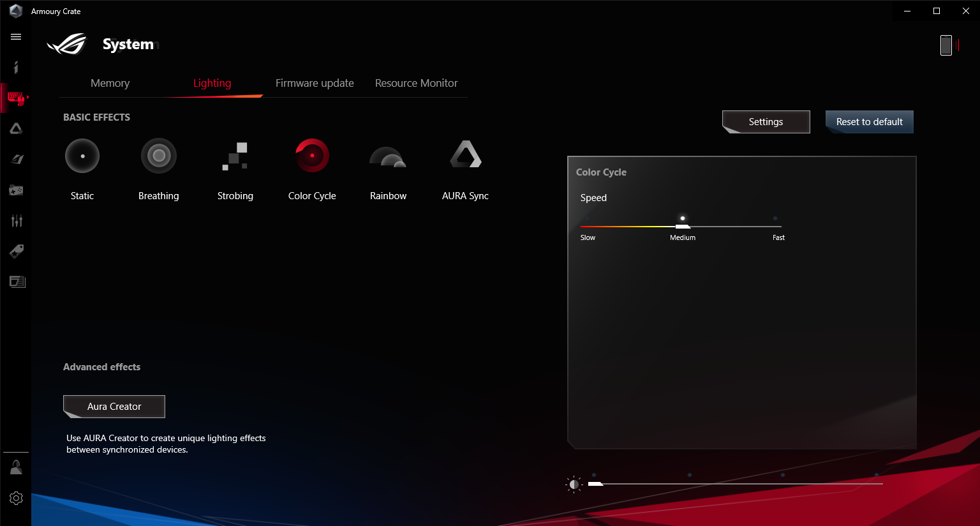This screenshot has height=526, width=980.
Task: Open the settings gear in the sidebar
Action: 17,499
